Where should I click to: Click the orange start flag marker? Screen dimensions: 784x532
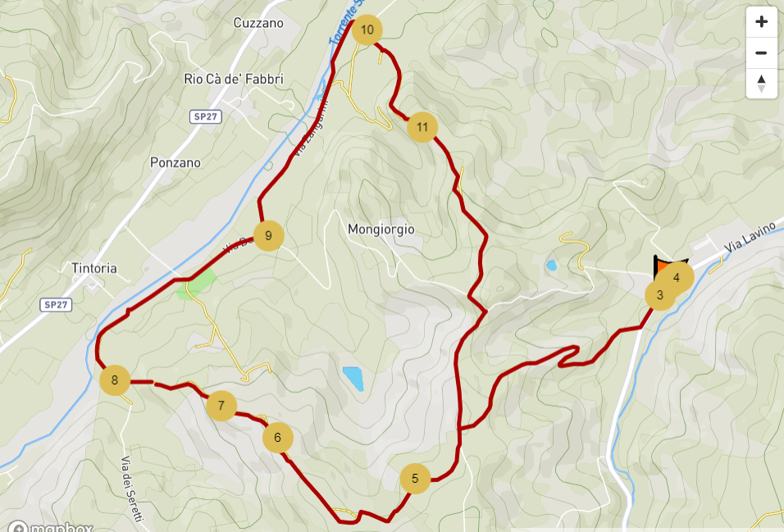pos(663,264)
